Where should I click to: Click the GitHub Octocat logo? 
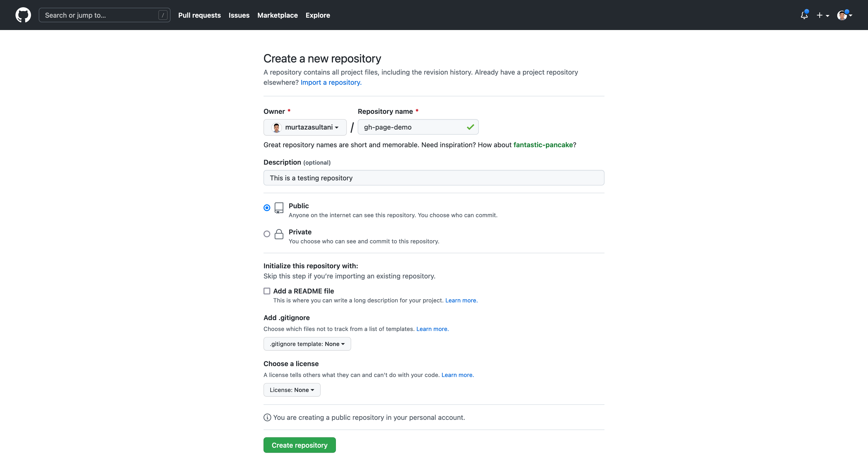pos(23,15)
